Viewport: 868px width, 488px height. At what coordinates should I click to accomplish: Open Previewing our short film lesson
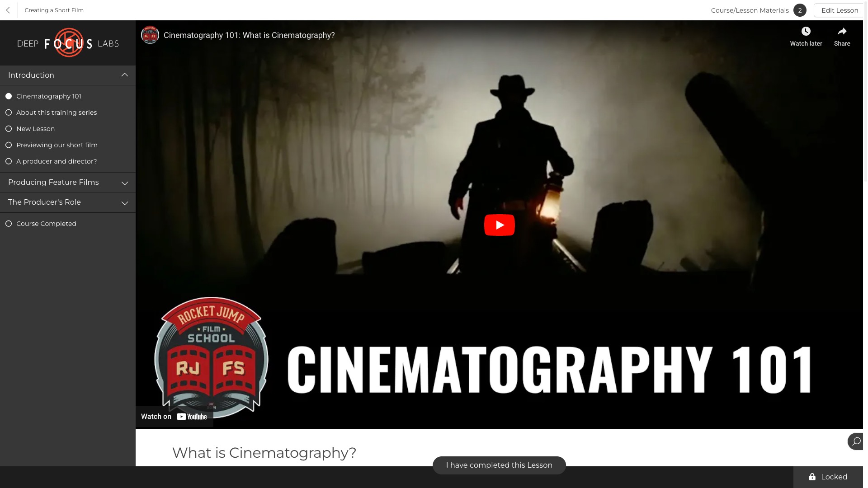click(x=57, y=145)
